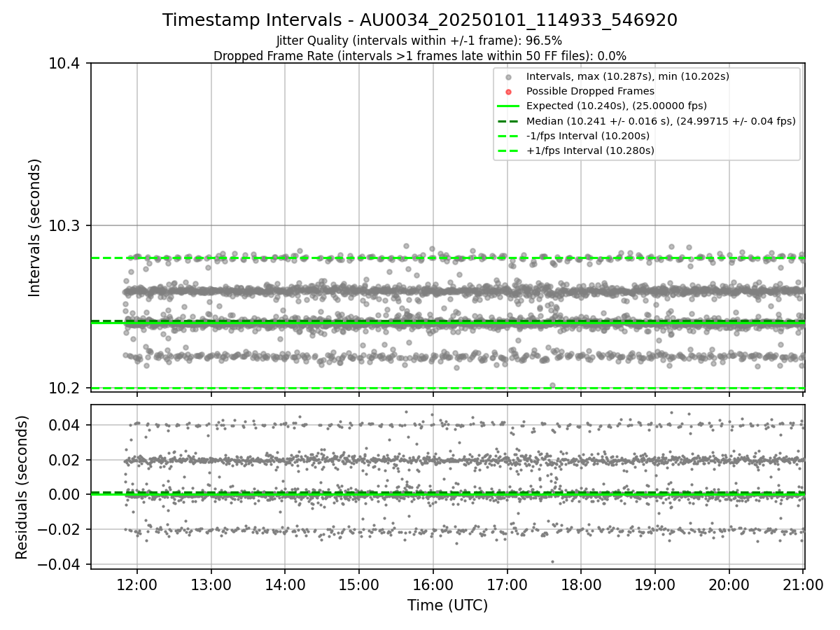Click the 17:00 tick label on the time axis
The image size is (840, 630).
click(x=507, y=585)
